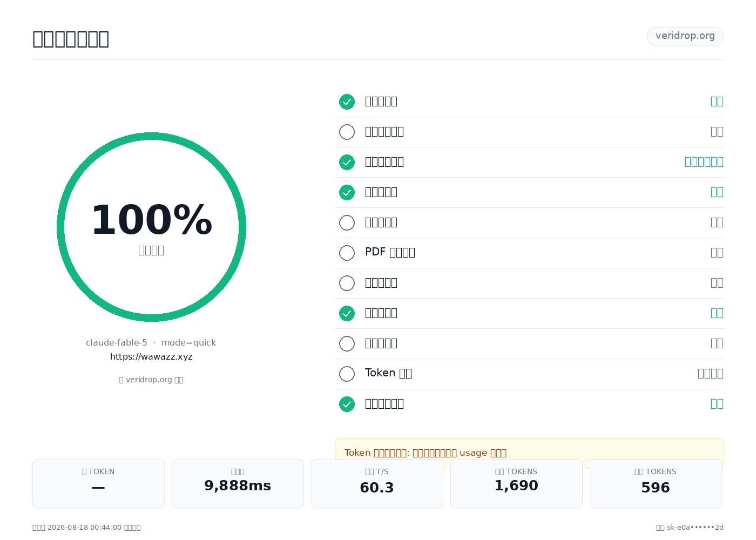Click the empty circle icon beside the PDF row
The width and height of the screenshot is (756, 540).
click(347, 253)
